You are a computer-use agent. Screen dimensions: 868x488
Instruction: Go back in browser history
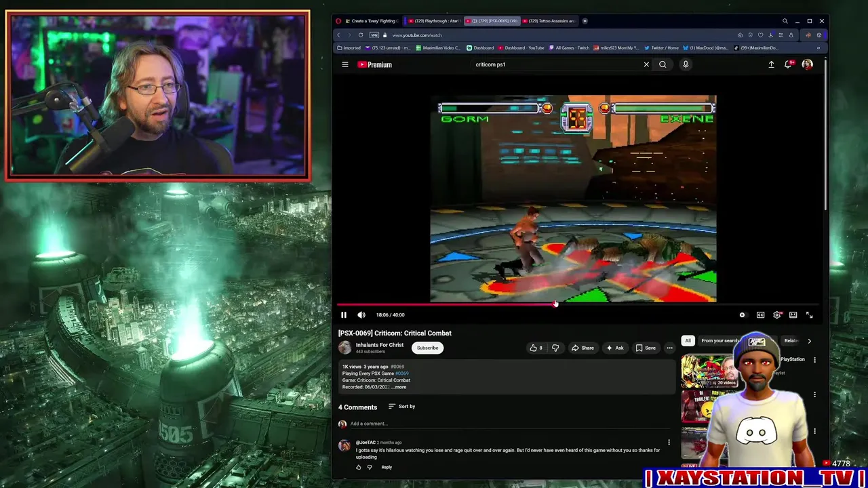(x=338, y=35)
